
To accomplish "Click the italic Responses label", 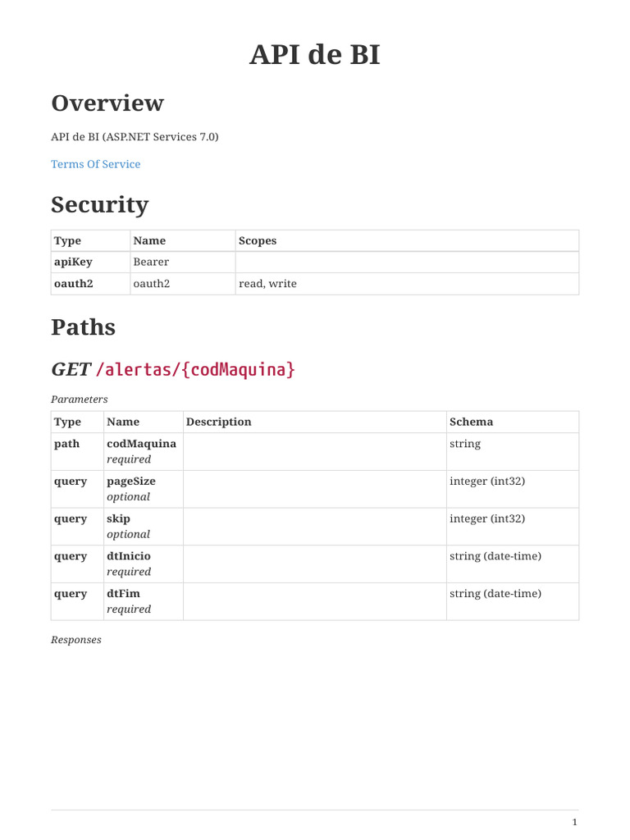I will [76, 639].
